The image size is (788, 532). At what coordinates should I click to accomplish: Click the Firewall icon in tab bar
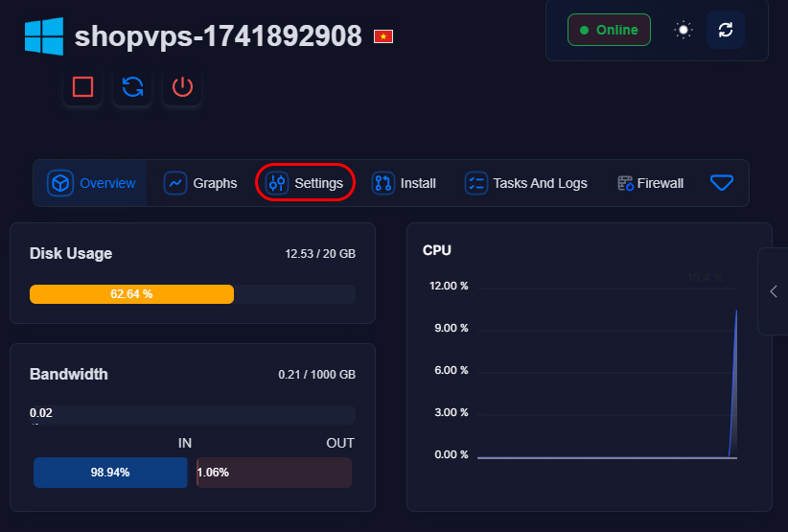(626, 183)
